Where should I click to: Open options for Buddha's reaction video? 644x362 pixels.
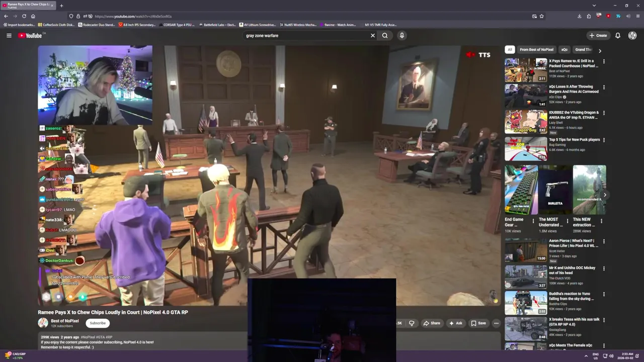(x=604, y=294)
